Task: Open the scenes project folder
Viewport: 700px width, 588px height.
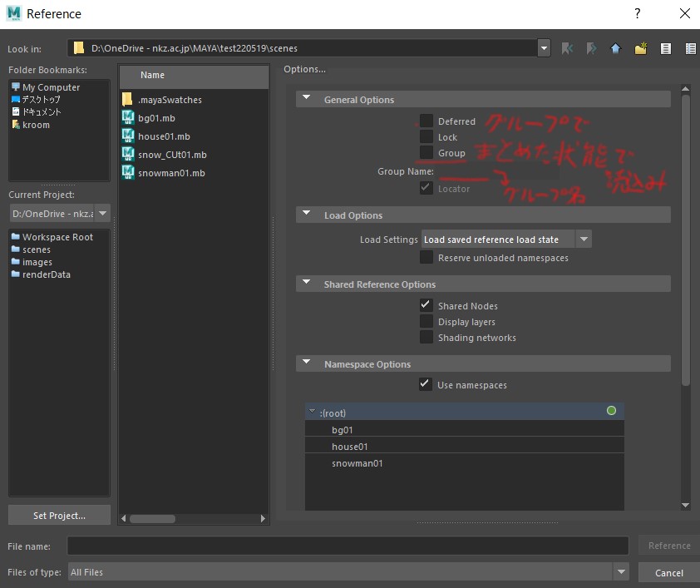Action: coord(31,250)
